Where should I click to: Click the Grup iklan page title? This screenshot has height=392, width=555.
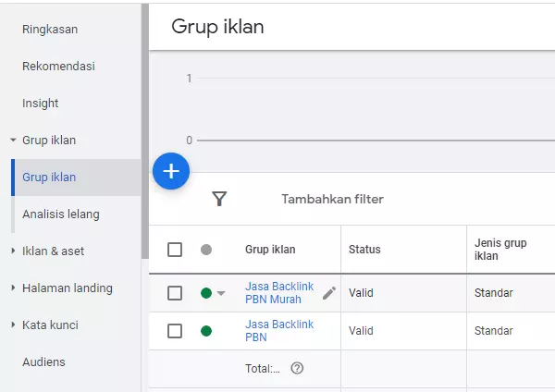point(217,27)
